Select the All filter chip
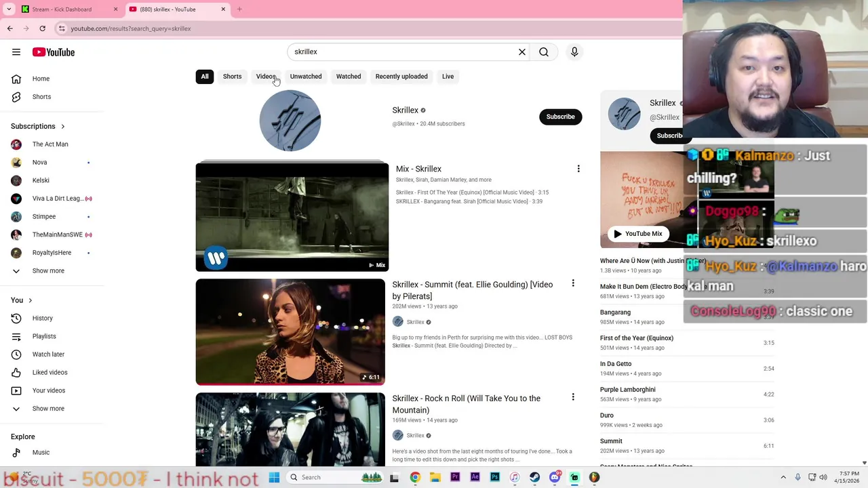The width and height of the screenshot is (868, 488). (204, 77)
